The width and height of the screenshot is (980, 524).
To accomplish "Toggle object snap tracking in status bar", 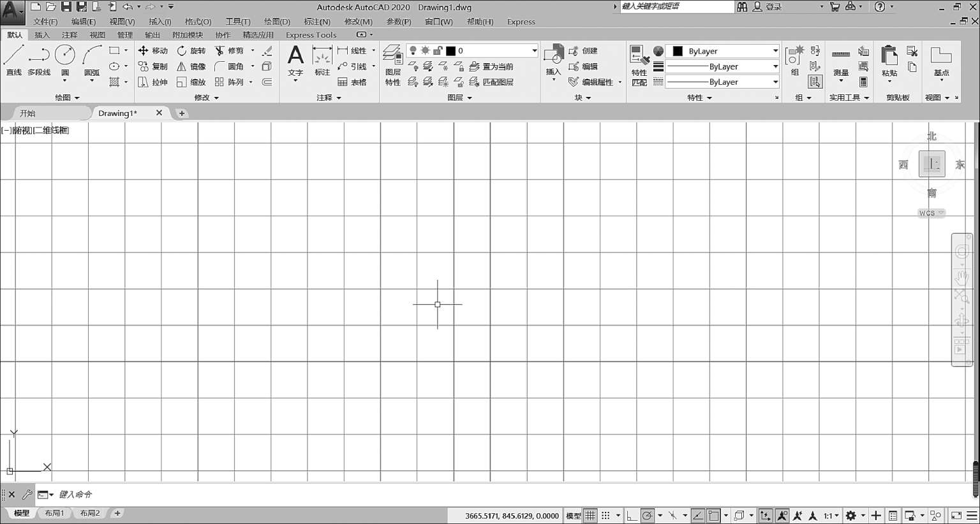I will 698,516.
